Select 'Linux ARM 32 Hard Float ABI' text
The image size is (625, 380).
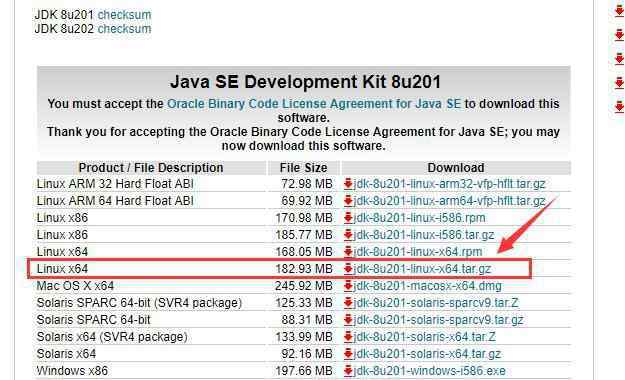[115, 184]
